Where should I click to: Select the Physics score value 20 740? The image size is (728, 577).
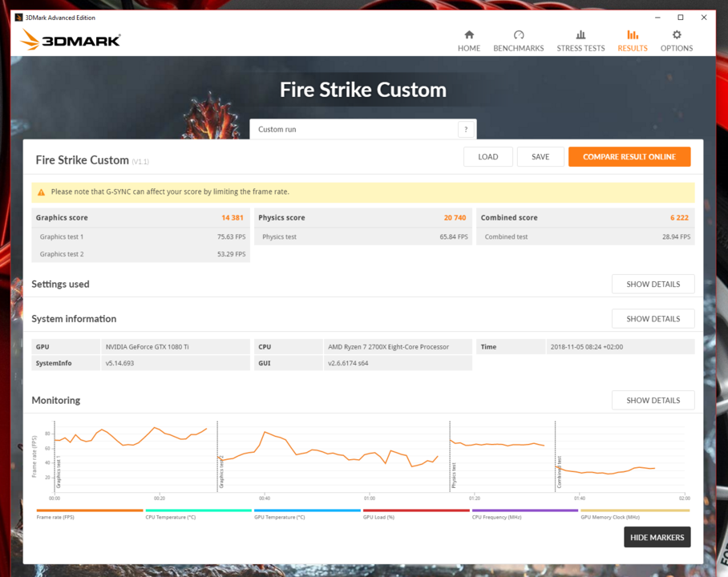pyautogui.click(x=455, y=218)
